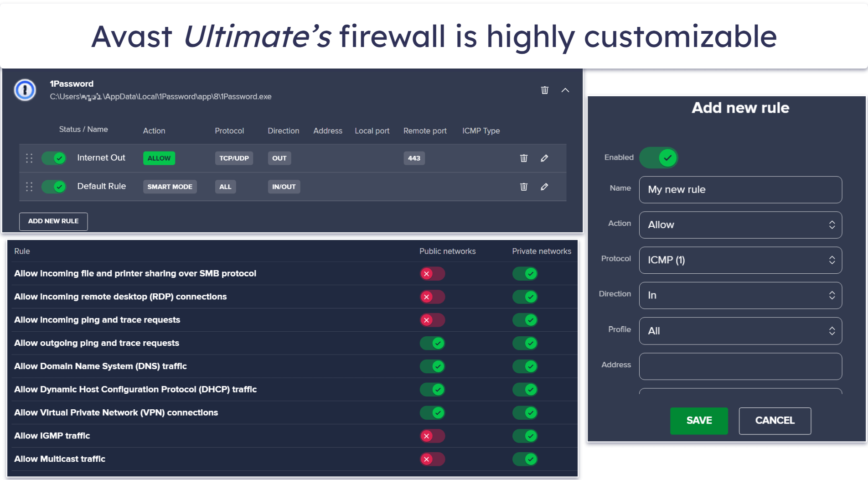Allow incoming ping requests on public networks
Image resolution: width=868 pixels, height=480 pixels.
point(432,320)
